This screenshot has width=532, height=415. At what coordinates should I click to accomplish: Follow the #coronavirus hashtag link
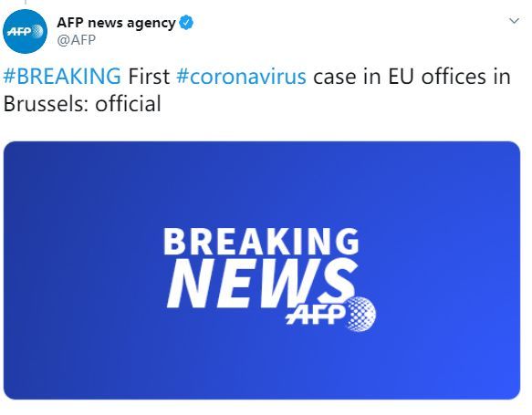click(x=241, y=76)
